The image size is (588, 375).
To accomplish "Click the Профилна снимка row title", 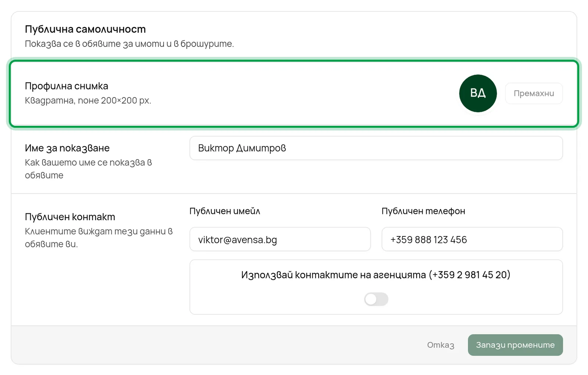I will pos(67,86).
